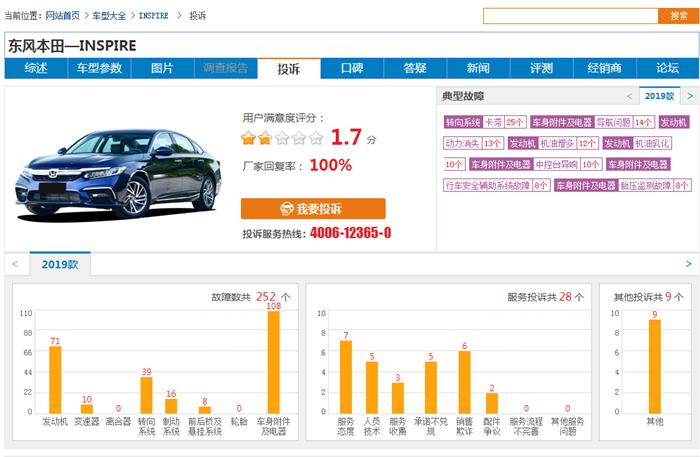Select the 2019款 tab above the charts
The width and height of the screenshot is (700, 457).
point(60,264)
